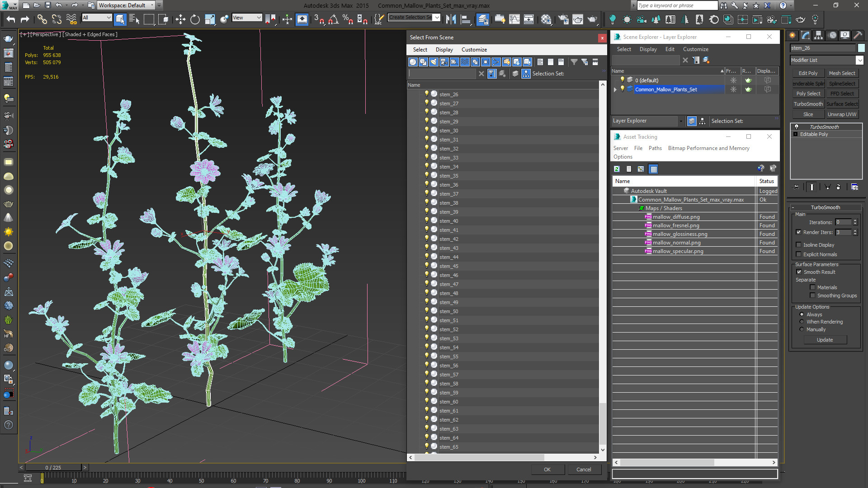The width and height of the screenshot is (868, 488).
Task: Open the Customize menu in Select From Scene
Action: pyautogui.click(x=474, y=50)
